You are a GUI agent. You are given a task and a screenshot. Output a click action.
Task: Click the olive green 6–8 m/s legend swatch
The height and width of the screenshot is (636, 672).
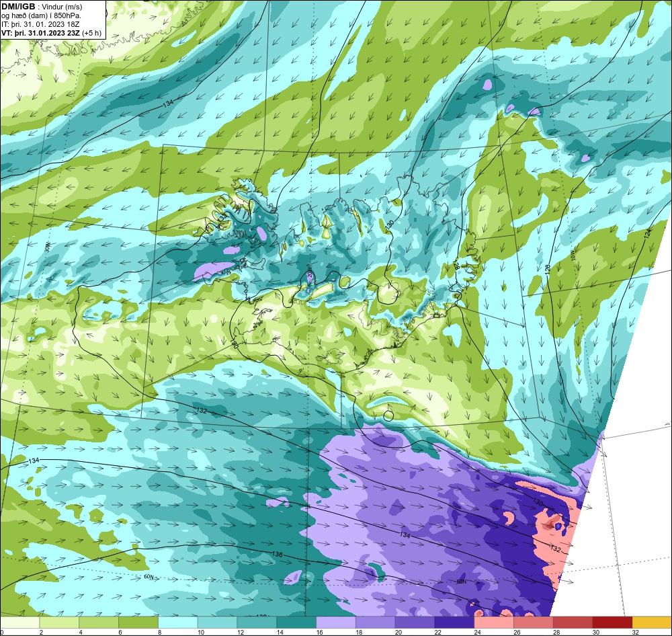(138, 623)
